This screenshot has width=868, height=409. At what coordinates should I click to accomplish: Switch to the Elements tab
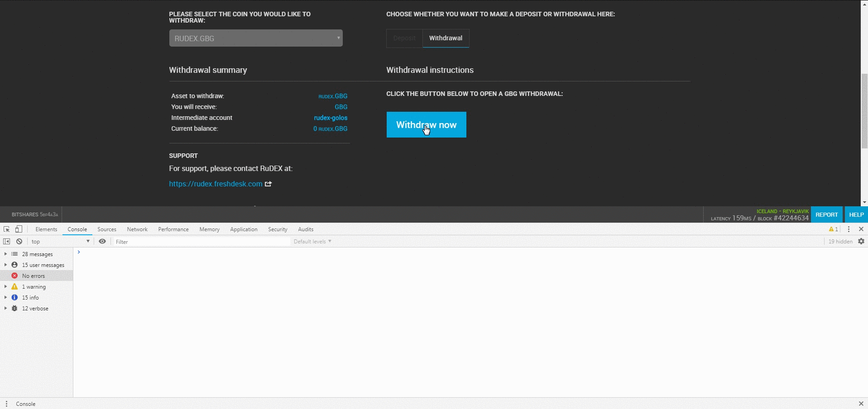[x=46, y=229]
